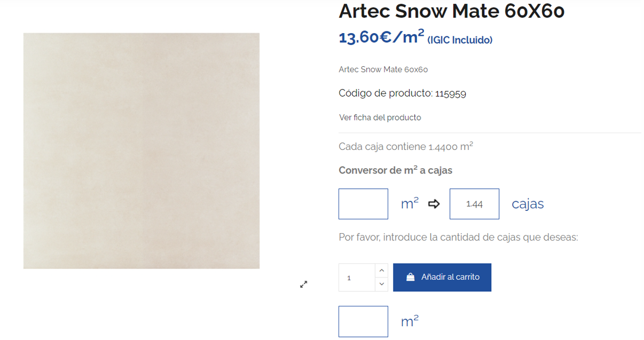Click the cajas field showing 1.44

(x=474, y=204)
